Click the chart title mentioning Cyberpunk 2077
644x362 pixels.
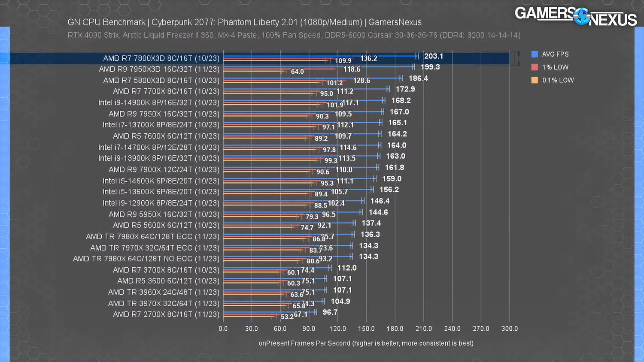click(244, 22)
